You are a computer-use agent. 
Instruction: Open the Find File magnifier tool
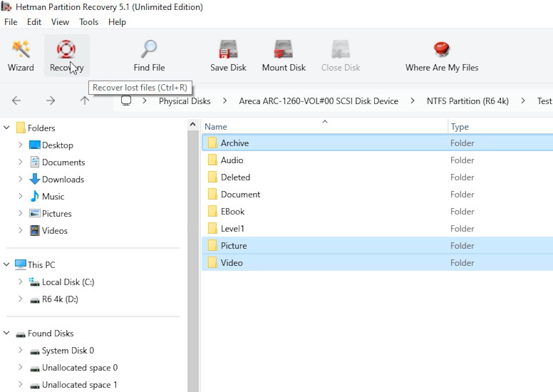pyautogui.click(x=149, y=56)
